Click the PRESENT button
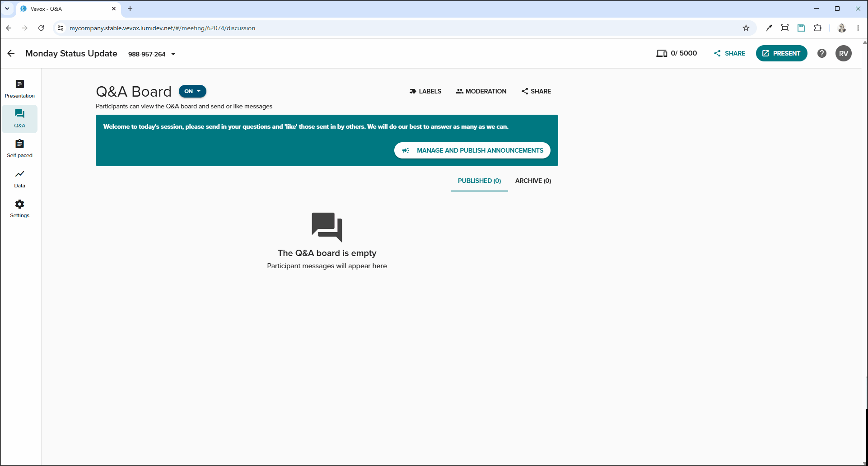The width and height of the screenshot is (868, 466). tap(782, 53)
